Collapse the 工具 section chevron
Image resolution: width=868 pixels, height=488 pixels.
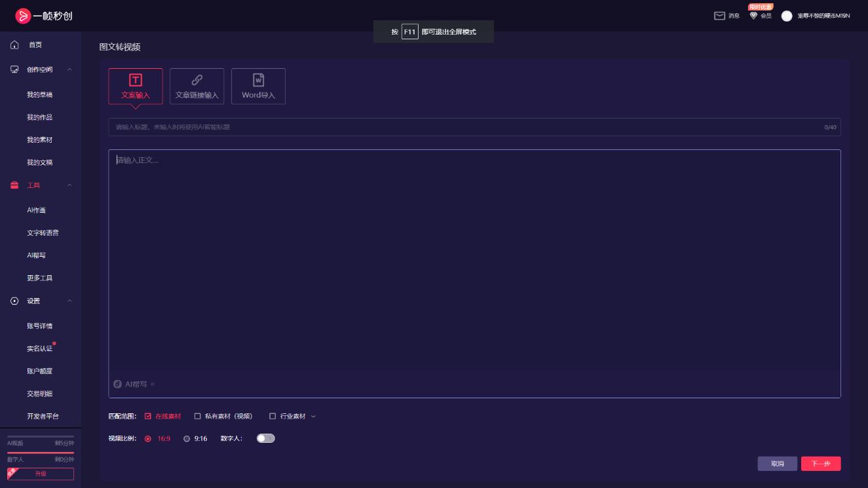click(x=69, y=185)
